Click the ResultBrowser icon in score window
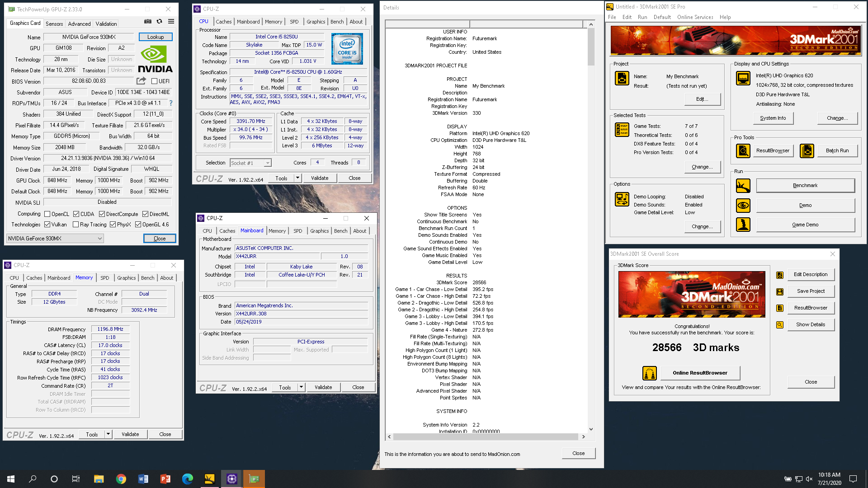The height and width of the screenshot is (488, 868). [x=780, y=308]
